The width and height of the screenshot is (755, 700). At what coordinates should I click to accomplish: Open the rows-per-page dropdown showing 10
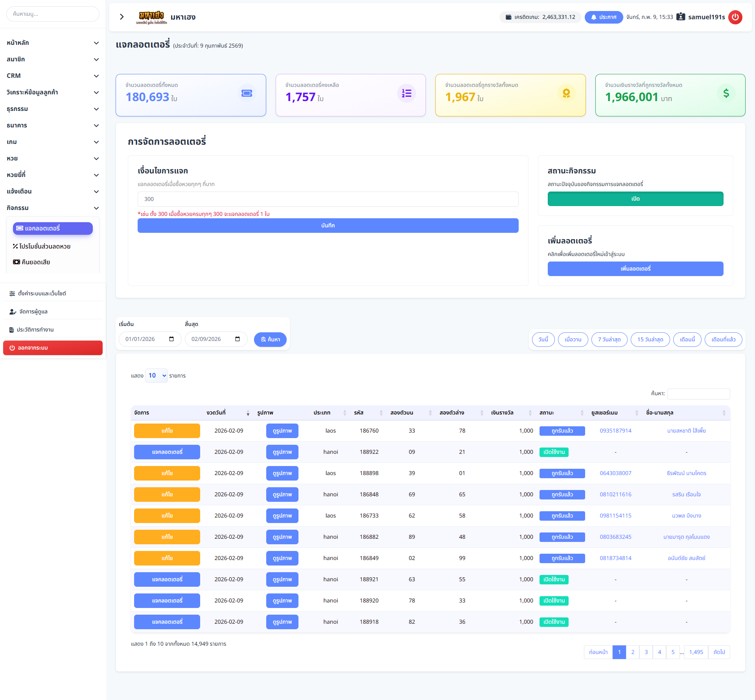[x=157, y=376]
